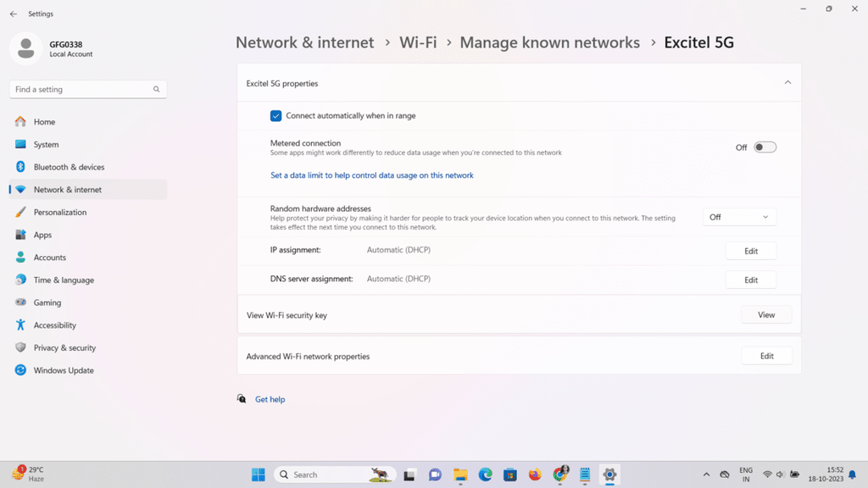Open Bluetooth & devices settings

click(x=88, y=167)
